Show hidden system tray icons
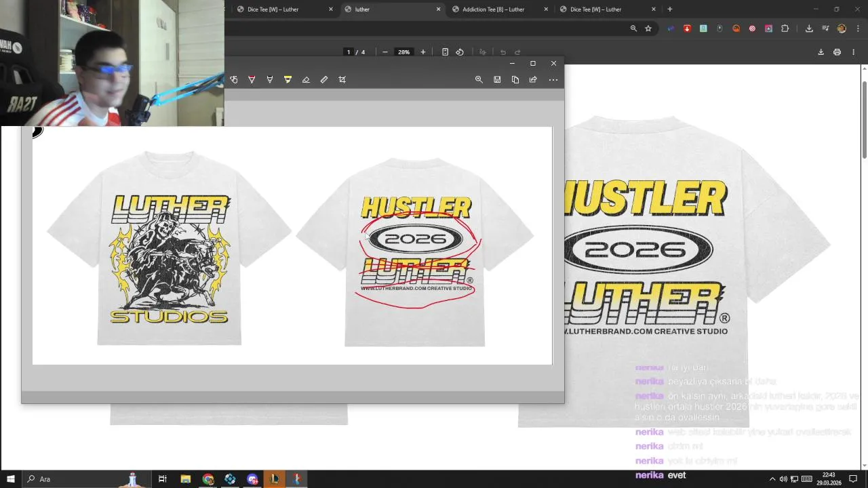This screenshot has width=868, height=488. (772, 479)
